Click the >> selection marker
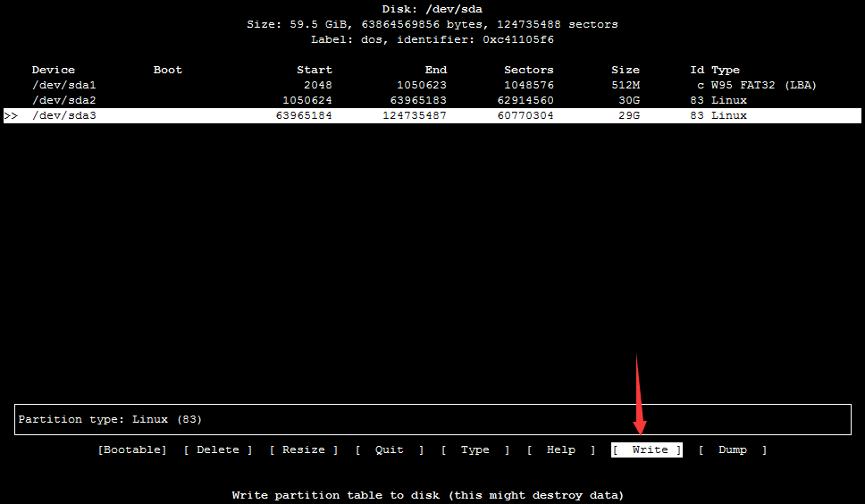Image resolution: width=865 pixels, height=504 pixels. pyautogui.click(x=11, y=115)
